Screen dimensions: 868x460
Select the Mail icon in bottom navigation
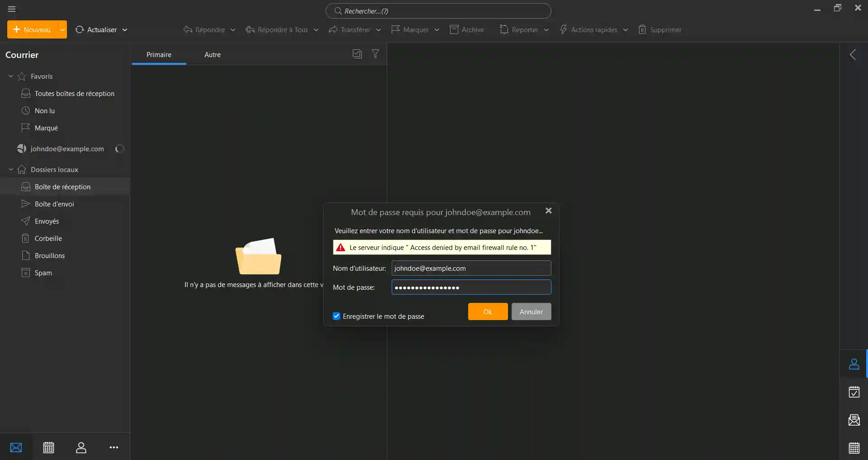click(16, 447)
